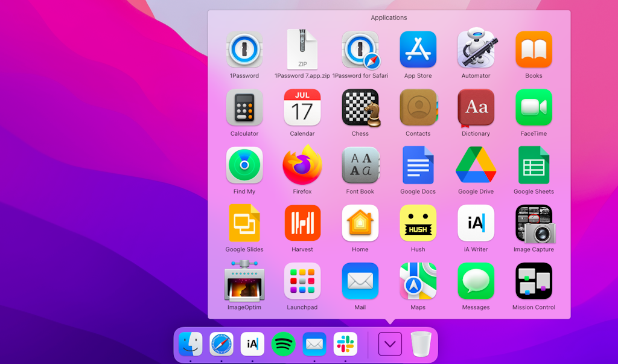Launch the Calculator app
The width and height of the screenshot is (618, 364).
[244, 109]
